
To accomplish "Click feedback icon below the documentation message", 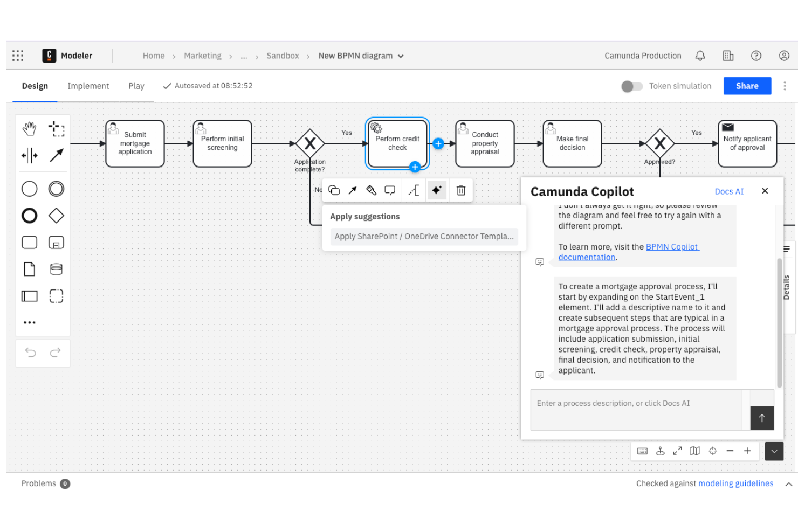I will coord(540,262).
